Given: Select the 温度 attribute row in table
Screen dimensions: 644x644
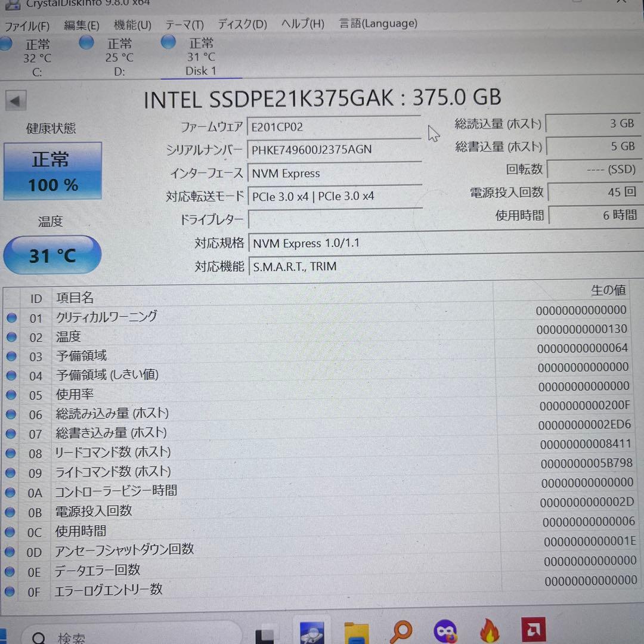Looking at the screenshot, I should click(x=316, y=334).
